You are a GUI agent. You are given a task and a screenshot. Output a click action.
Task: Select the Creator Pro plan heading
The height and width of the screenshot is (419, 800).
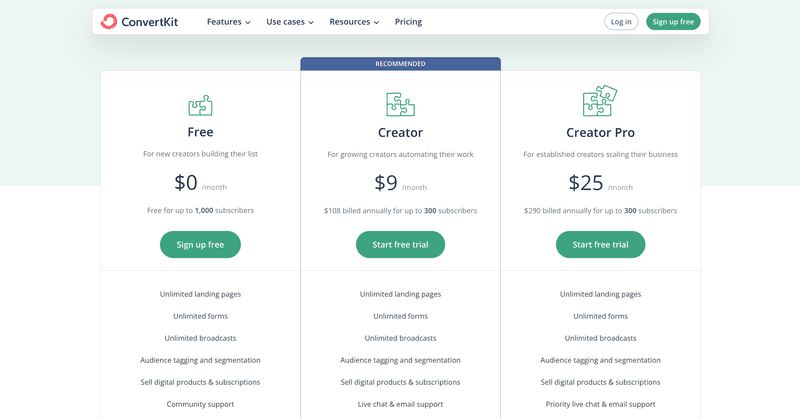tap(600, 132)
